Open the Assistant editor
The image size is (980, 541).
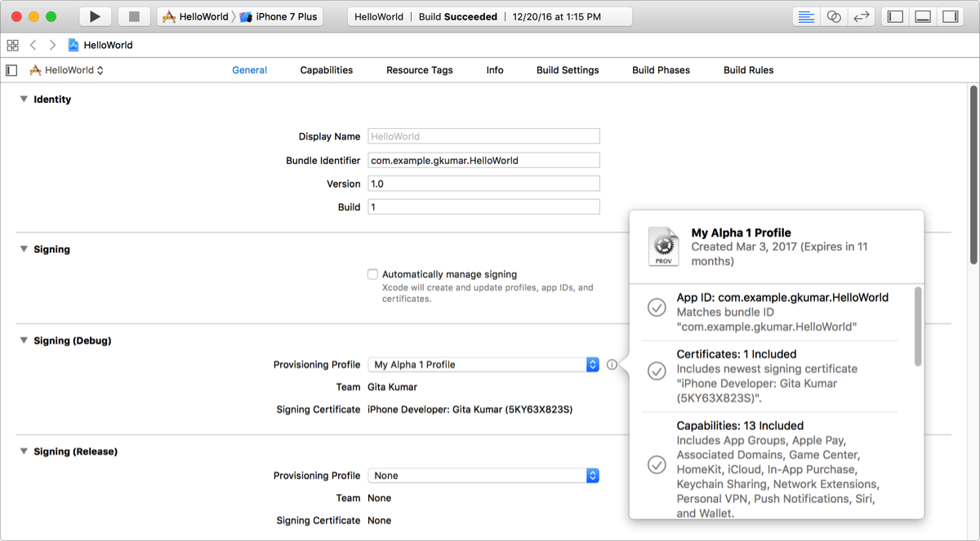click(x=834, y=16)
